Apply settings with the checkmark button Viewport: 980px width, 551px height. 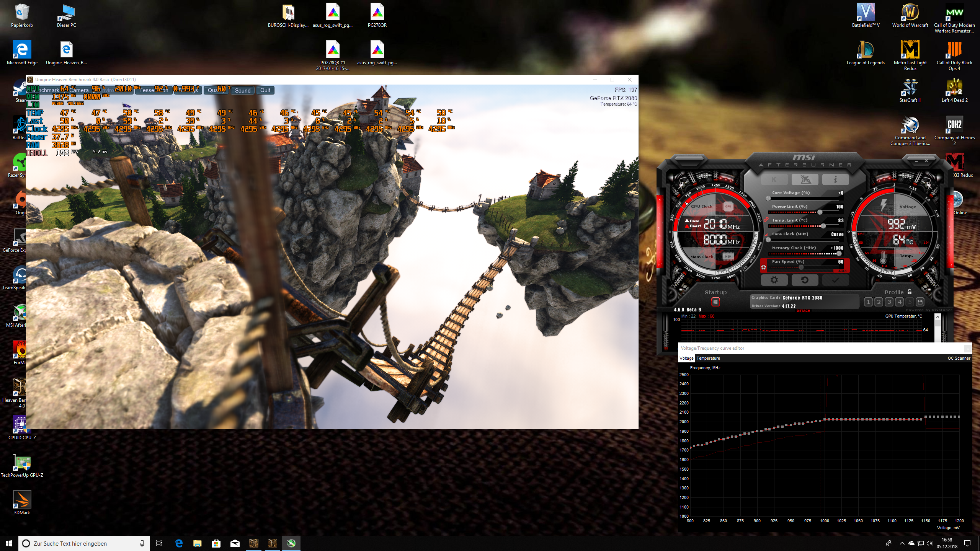click(x=835, y=280)
